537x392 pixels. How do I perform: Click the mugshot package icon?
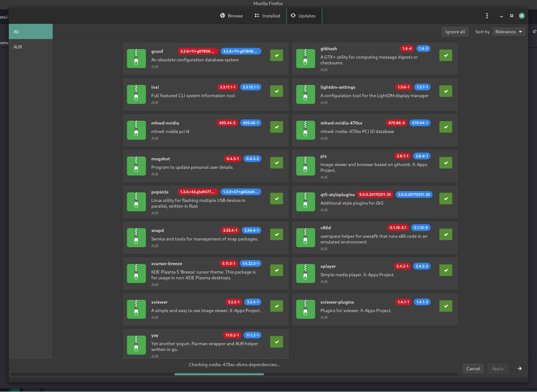click(x=136, y=166)
